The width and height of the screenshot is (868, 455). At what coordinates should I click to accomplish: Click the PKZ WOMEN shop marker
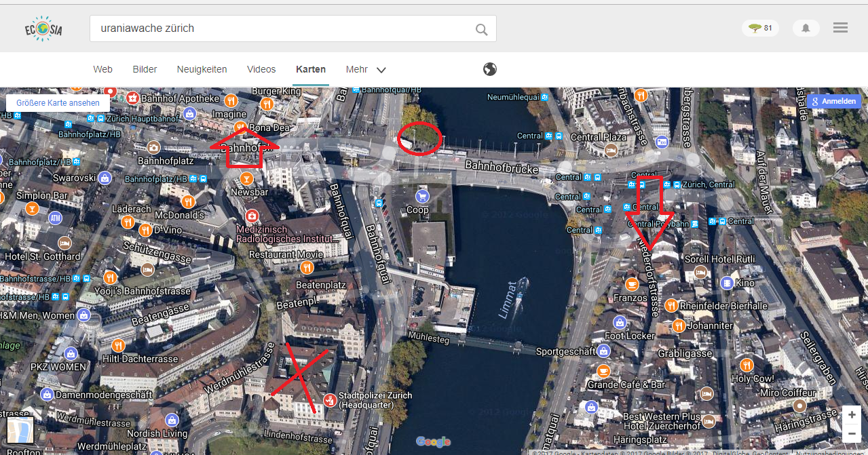pos(71,353)
